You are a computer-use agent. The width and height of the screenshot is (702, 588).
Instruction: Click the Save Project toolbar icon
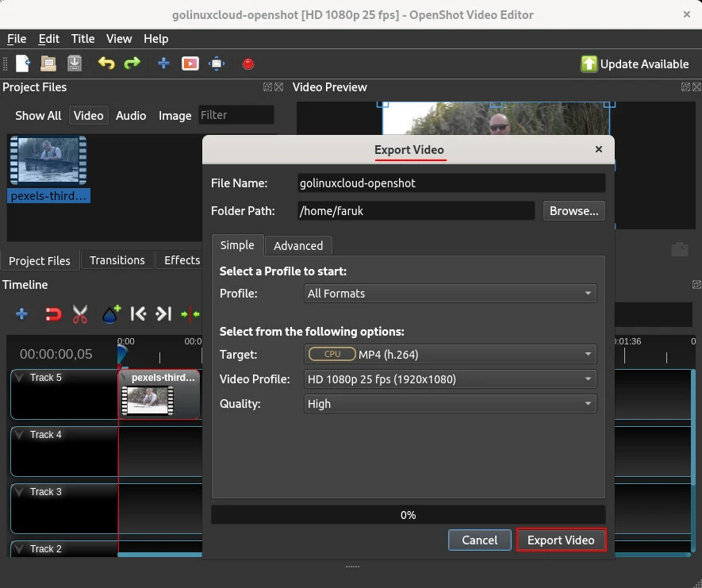click(x=74, y=63)
